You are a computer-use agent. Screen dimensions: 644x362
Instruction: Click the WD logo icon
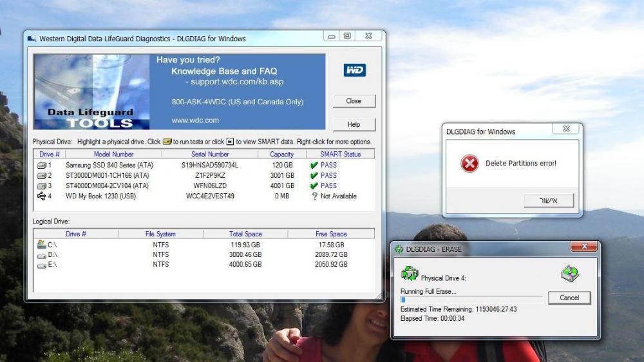(x=354, y=70)
